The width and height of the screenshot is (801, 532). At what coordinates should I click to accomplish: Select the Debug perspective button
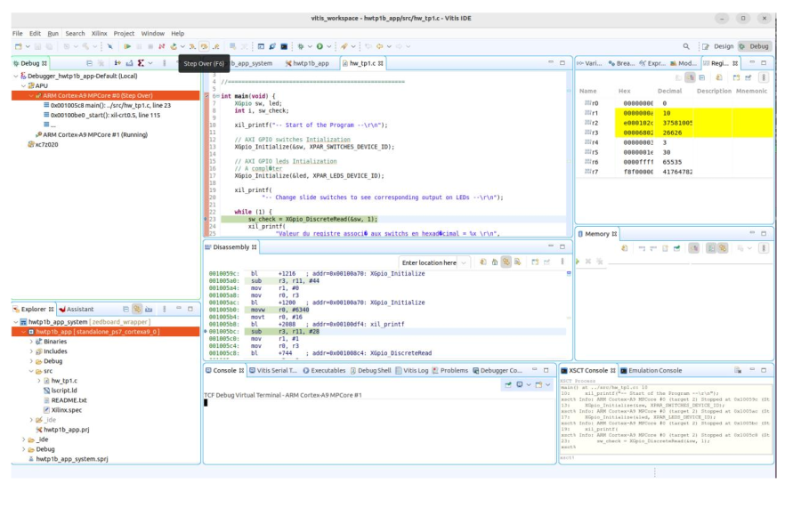(x=754, y=46)
